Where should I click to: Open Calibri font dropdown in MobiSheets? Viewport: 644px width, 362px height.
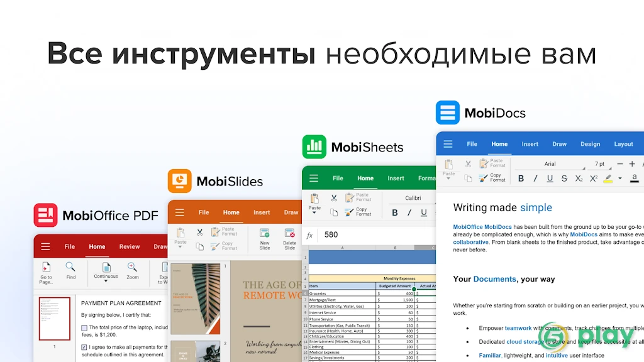[413, 198]
